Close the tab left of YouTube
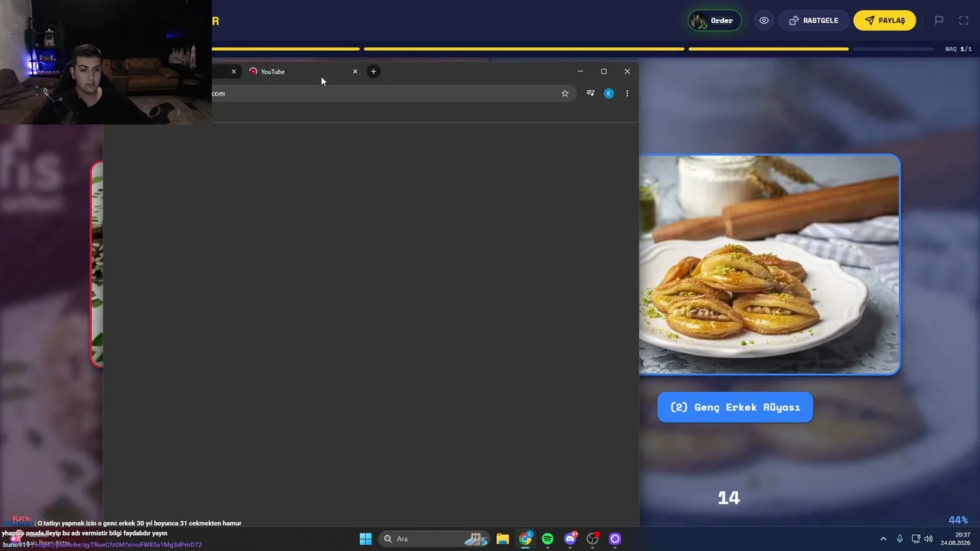Screen dimensions: 980x551 tap(234, 71)
